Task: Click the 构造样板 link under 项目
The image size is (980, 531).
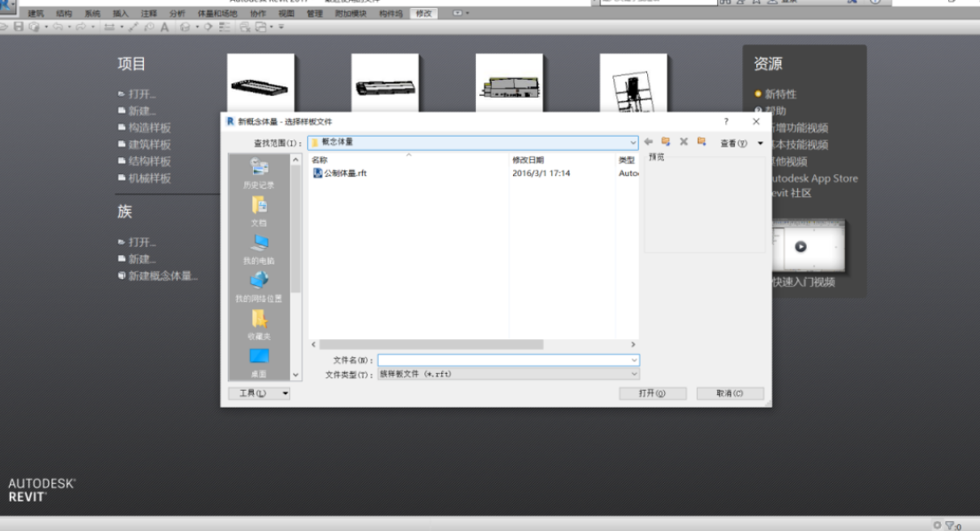Action: point(149,128)
